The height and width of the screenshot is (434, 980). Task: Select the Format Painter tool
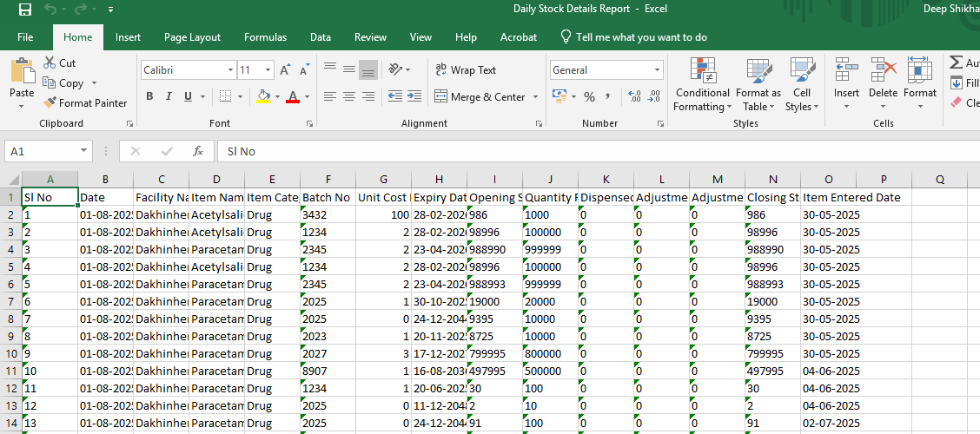(x=85, y=102)
